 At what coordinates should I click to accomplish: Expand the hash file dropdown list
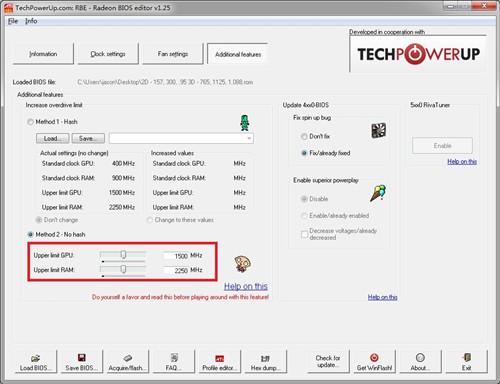click(249, 138)
